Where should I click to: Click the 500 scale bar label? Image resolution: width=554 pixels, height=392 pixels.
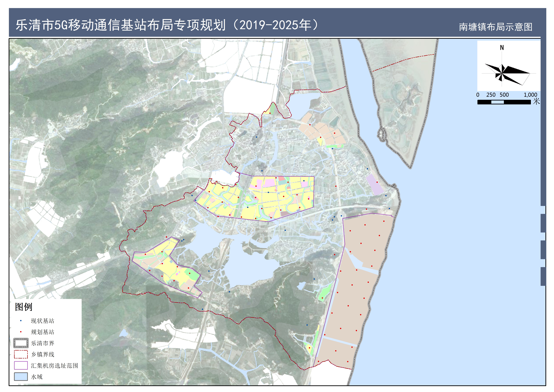coord(504,95)
